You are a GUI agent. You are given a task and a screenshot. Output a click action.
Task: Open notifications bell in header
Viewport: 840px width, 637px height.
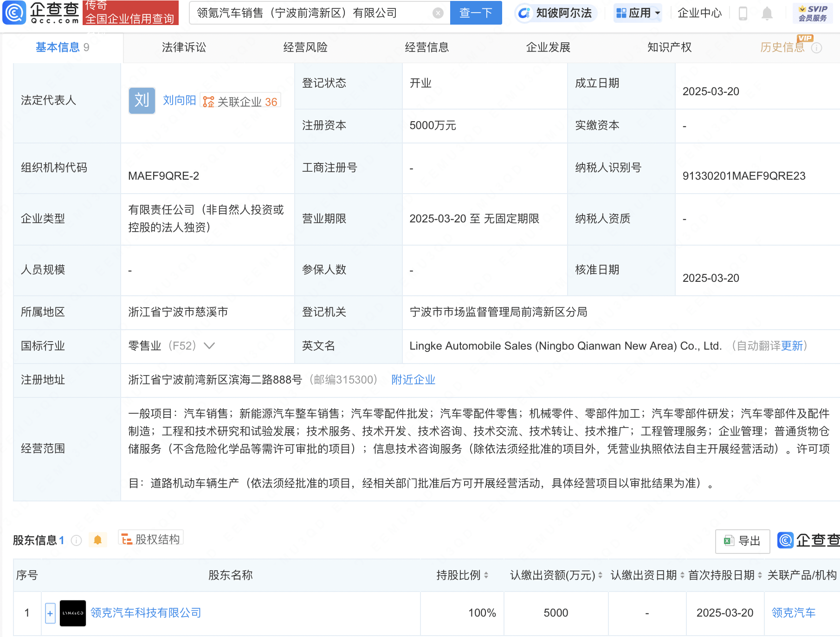(x=767, y=13)
